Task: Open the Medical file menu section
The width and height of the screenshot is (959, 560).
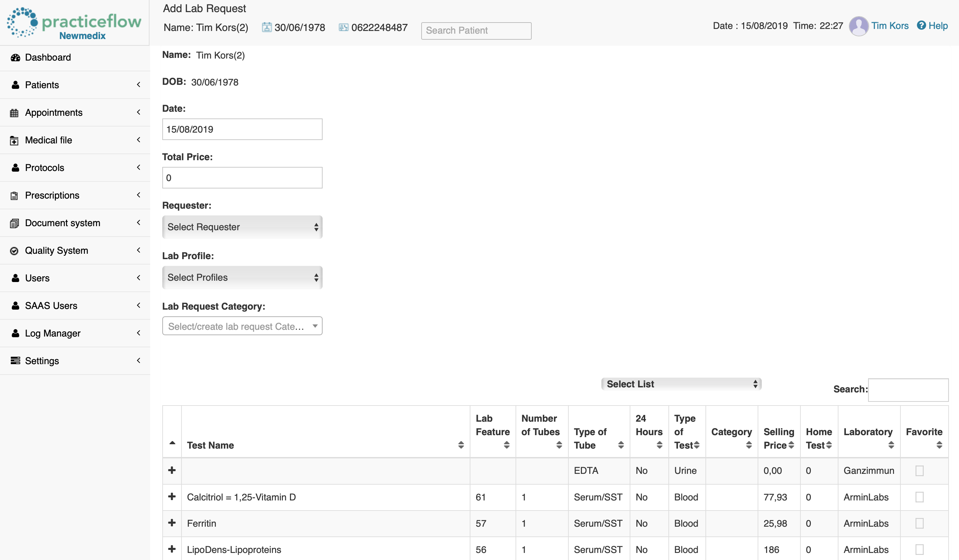Action: (75, 140)
